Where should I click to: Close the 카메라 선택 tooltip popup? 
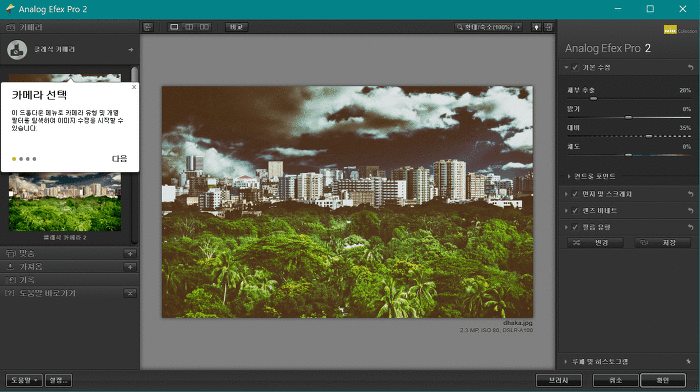pos(134,87)
